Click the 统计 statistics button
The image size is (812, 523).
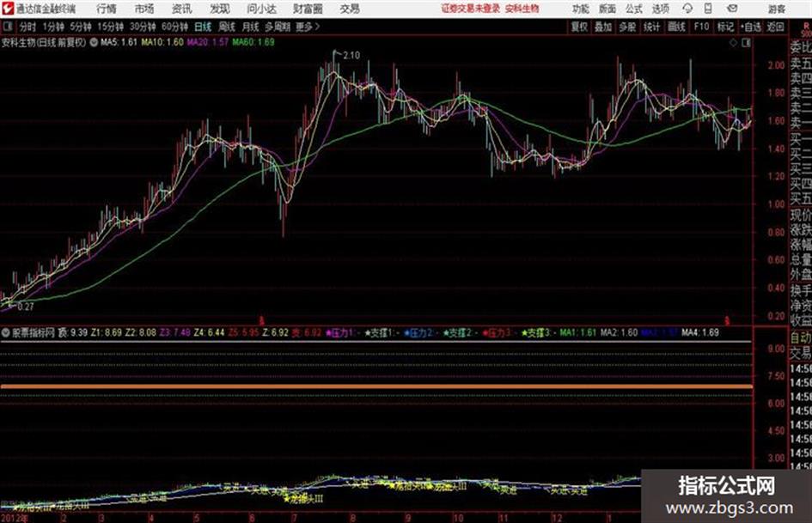click(x=651, y=27)
